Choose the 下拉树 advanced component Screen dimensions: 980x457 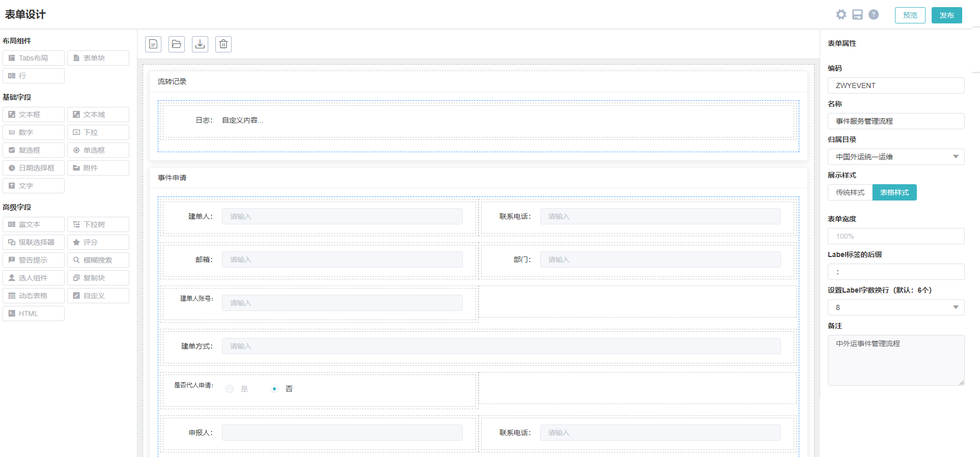click(x=98, y=224)
